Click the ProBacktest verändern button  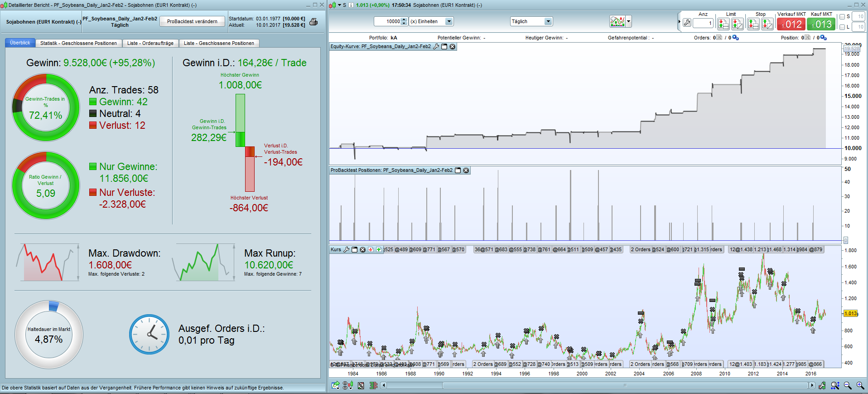tap(192, 21)
